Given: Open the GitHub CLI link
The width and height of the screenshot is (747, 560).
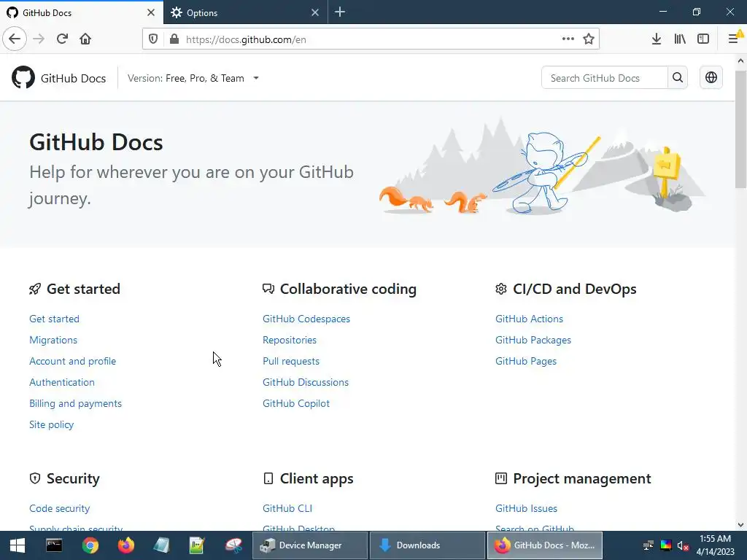Looking at the screenshot, I should tap(287, 508).
